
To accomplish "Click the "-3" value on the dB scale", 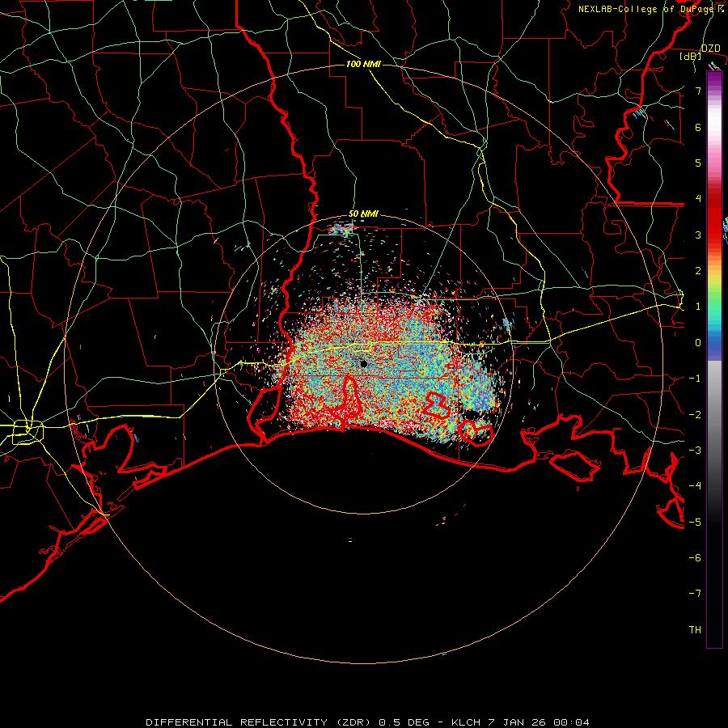I will pyautogui.click(x=695, y=451).
